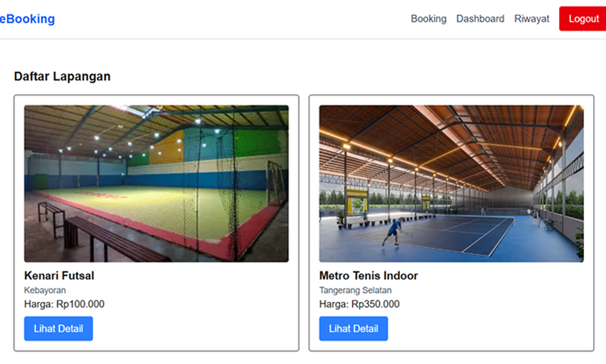Screen dimensions: 606x364
Task: Click the tennis player in the court photo
Action: (x=395, y=231)
